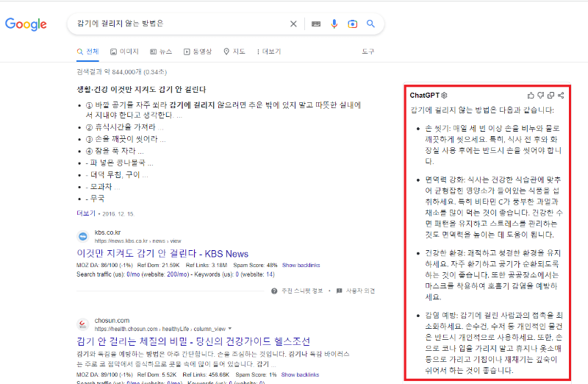Click the ChatGPT panel title
The image size is (588, 384).
tap(424, 96)
